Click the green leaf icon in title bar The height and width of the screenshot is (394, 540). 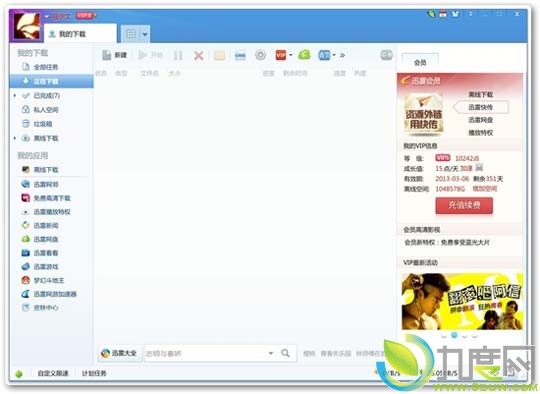point(431,14)
